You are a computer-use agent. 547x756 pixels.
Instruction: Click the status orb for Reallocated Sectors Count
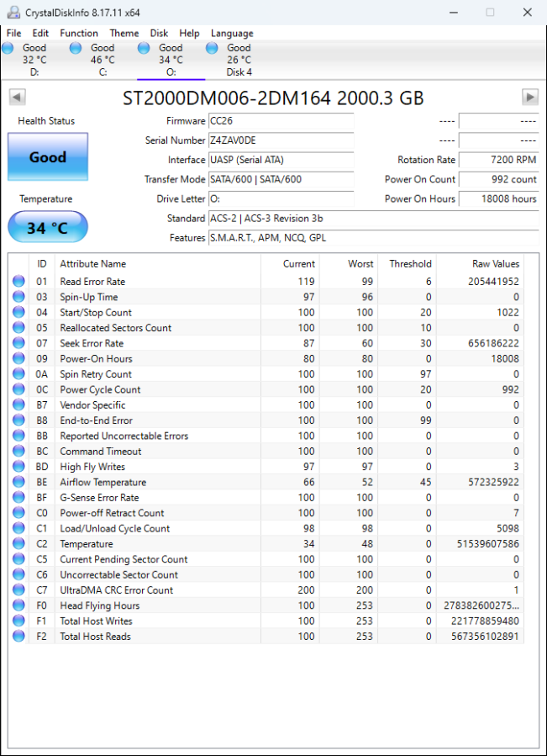[x=18, y=327]
